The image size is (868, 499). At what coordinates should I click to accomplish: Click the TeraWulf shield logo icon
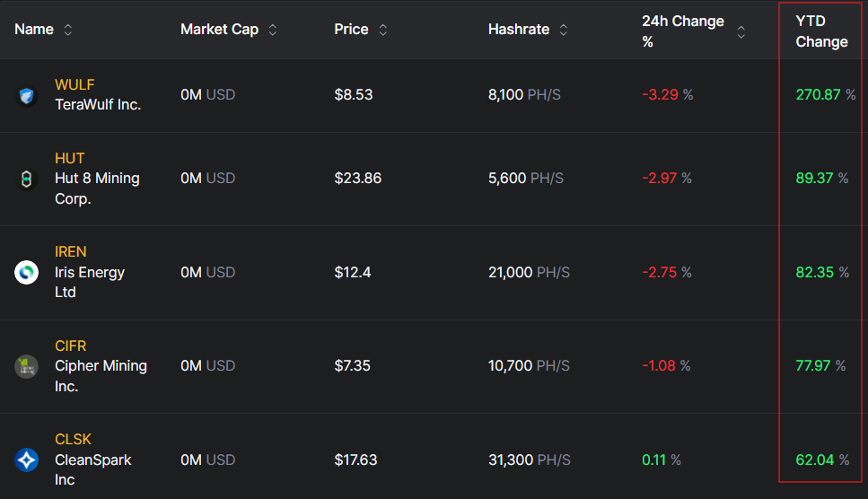tap(27, 95)
